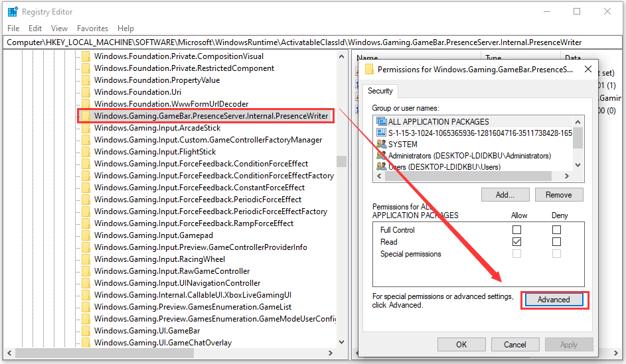
Task: Select the SYSTEM user icon in list
Action: 381,144
